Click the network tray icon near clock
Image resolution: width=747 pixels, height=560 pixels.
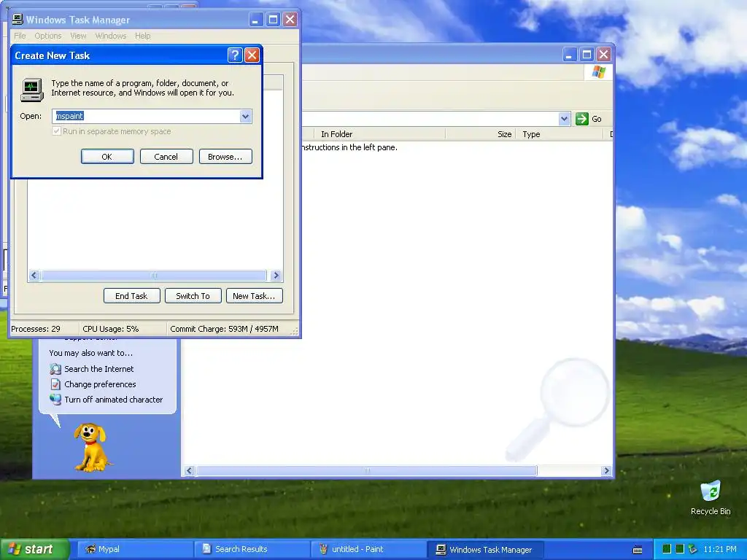[693, 549]
